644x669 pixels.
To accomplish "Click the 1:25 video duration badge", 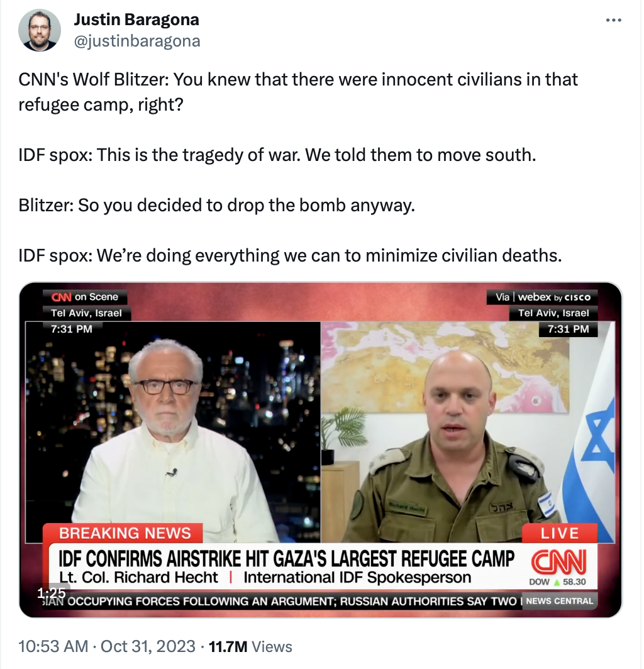I will pyautogui.click(x=51, y=593).
